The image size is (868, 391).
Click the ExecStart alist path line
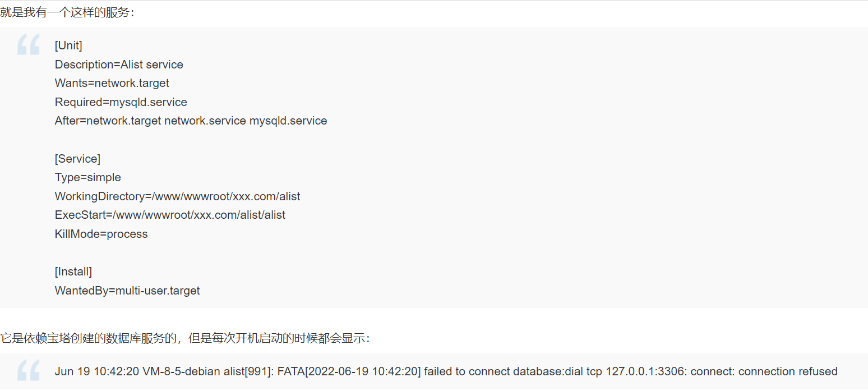click(x=170, y=215)
